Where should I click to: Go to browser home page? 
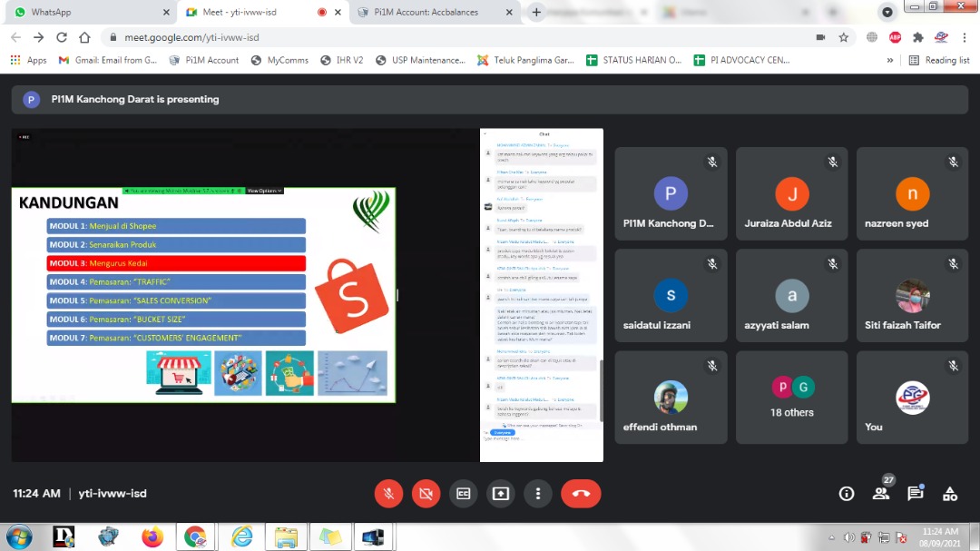[x=84, y=37]
